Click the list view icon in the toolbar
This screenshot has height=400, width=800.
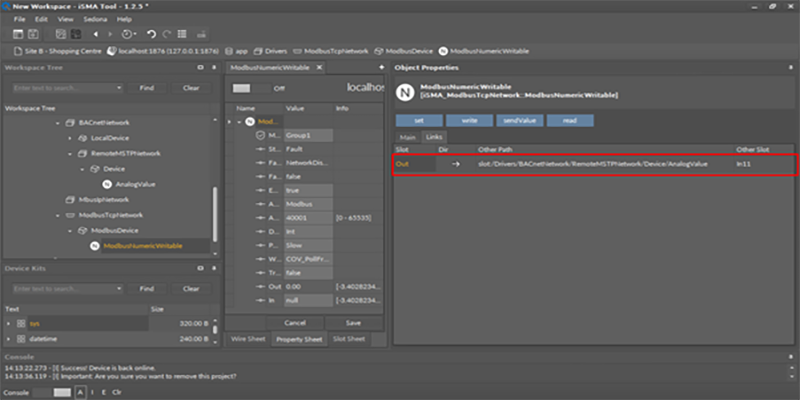[x=182, y=34]
